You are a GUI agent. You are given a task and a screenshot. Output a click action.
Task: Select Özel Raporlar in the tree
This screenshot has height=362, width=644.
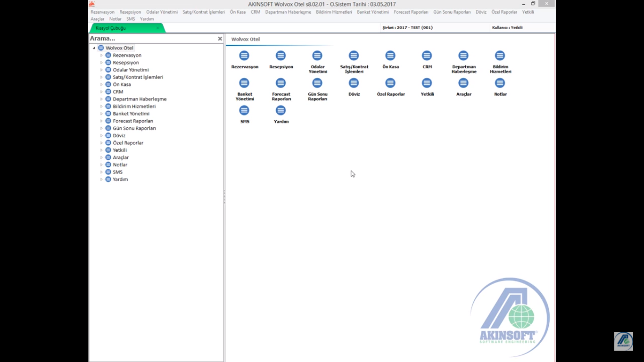tap(128, 143)
